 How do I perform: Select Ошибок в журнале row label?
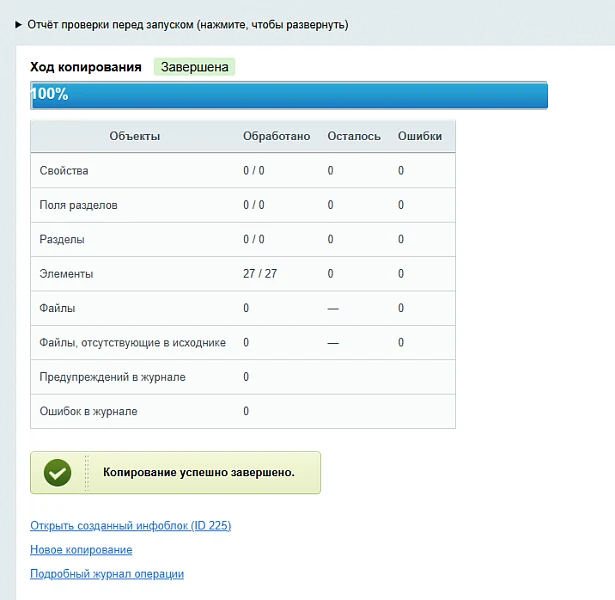[x=88, y=411]
